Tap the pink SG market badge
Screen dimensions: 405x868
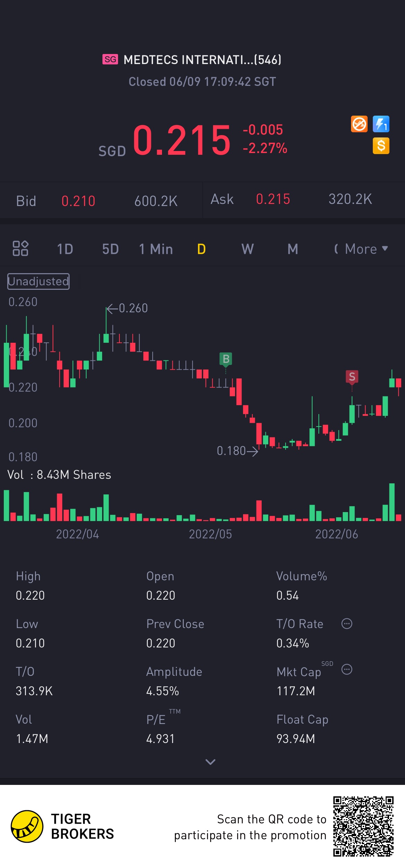click(x=110, y=59)
